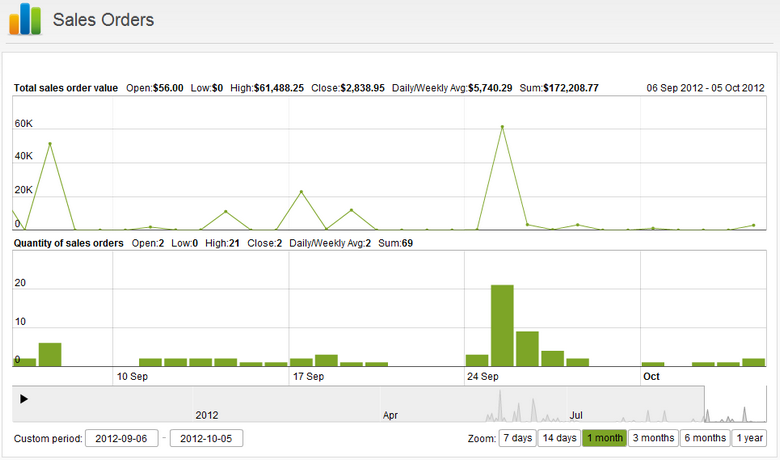Click the 20K peak point at 17 Sep

301,191
